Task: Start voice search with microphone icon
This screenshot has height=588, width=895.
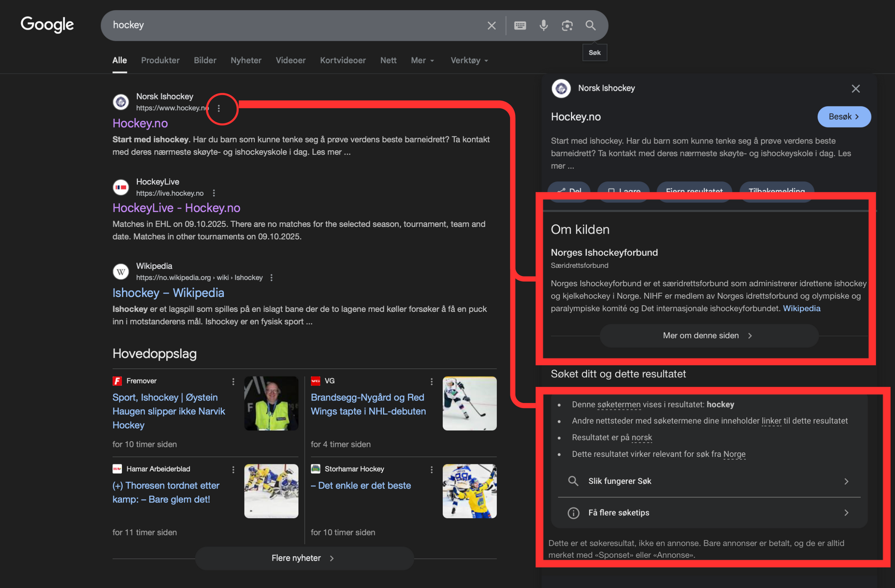Action: coord(543,26)
